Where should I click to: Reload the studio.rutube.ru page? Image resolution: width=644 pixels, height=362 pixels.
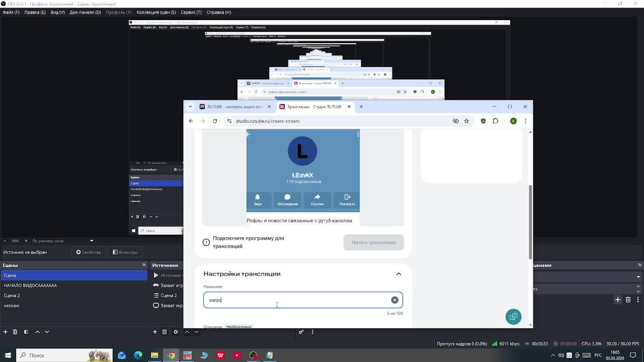pos(215,121)
